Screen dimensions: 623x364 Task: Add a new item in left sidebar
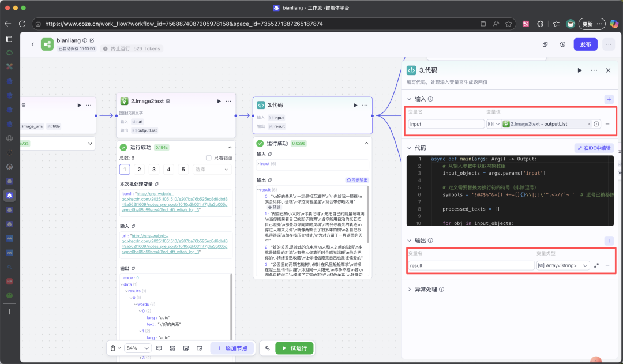(10, 312)
